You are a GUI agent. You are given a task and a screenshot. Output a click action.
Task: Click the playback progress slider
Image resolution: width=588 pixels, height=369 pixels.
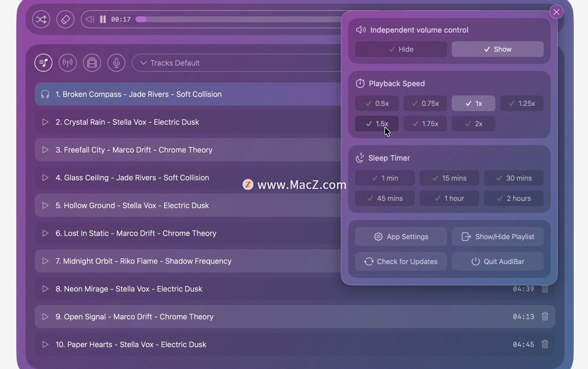point(239,19)
